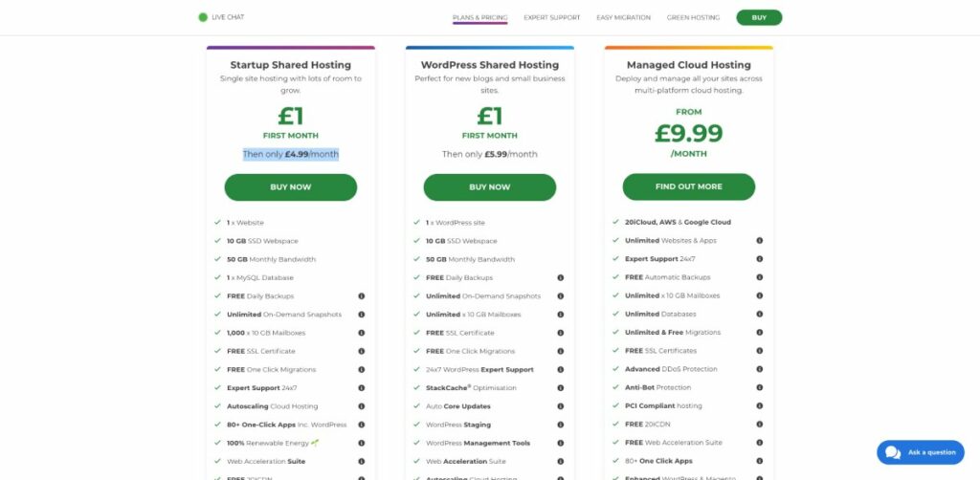Image resolution: width=980 pixels, height=480 pixels.
Task: Show info for Autoscaling Cloud Hosting in Startup plan
Action: 361,406
